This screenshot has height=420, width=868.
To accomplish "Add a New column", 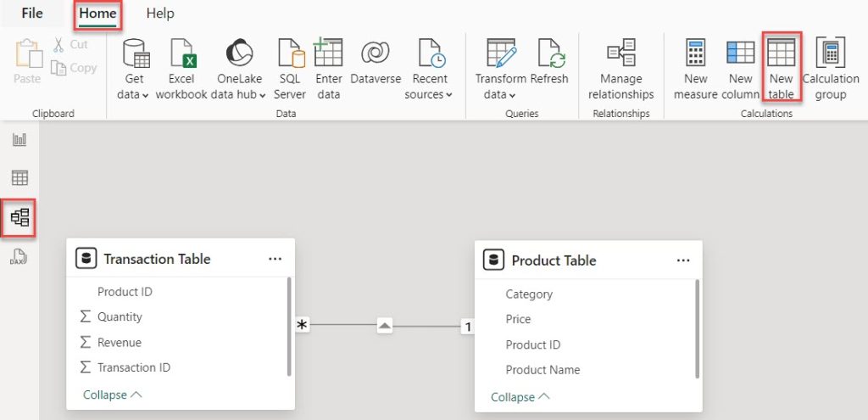I will [x=740, y=70].
